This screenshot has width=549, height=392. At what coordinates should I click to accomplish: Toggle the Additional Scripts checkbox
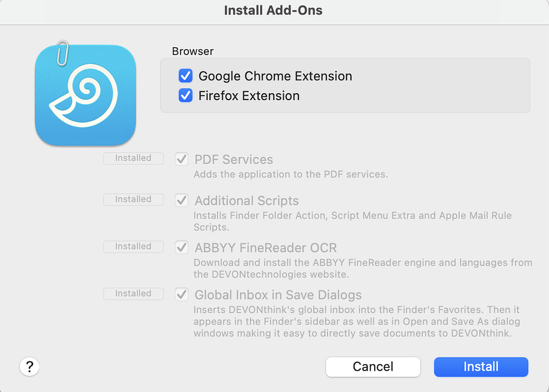(x=181, y=200)
